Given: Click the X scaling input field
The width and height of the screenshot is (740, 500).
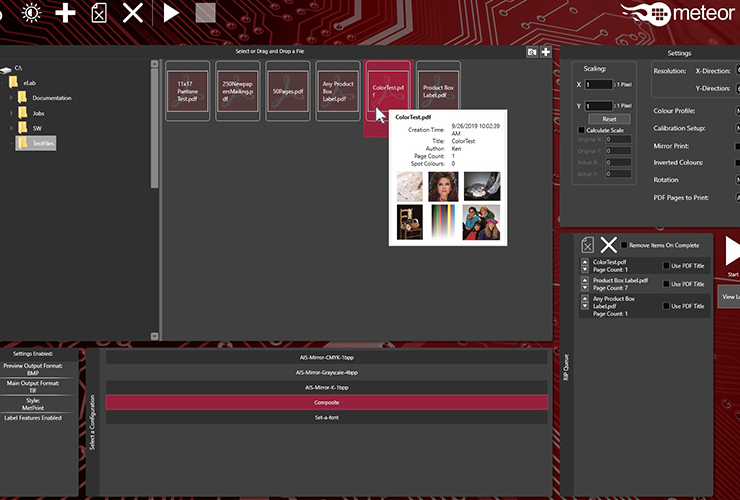Looking at the screenshot, I should [x=599, y=85].
